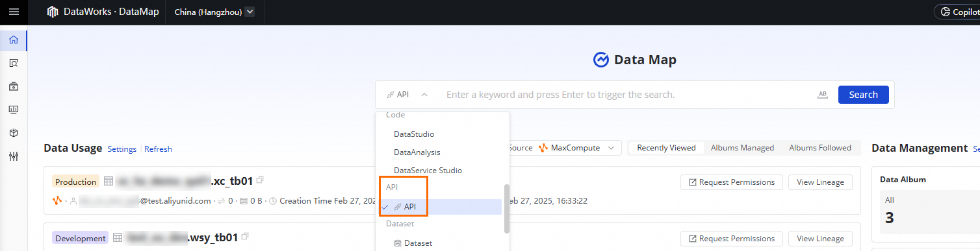Toggle the AB match-case icon in the search bar
The image size is (980, 251).
[823, 95]
